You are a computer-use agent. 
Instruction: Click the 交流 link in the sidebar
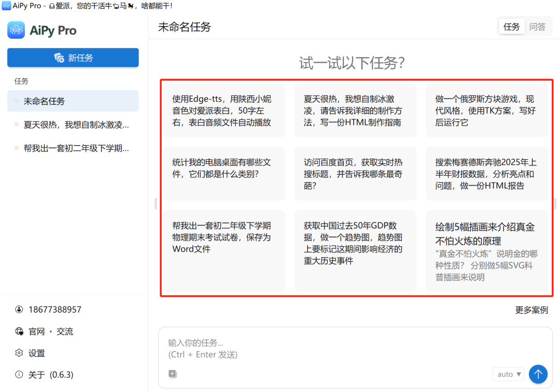tap(64, 331)
